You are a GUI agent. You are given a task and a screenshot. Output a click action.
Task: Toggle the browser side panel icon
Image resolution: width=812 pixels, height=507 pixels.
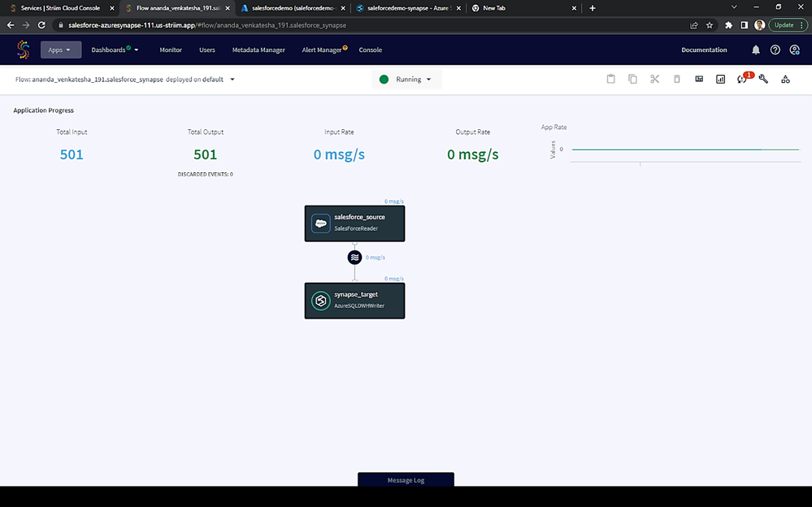coord(745,25)
